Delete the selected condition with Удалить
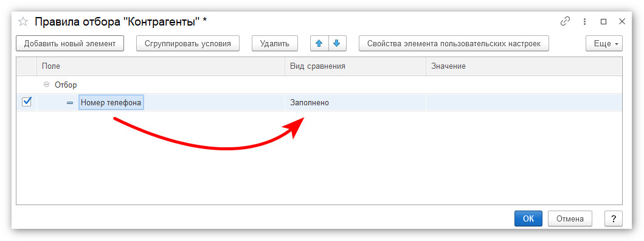Image resolution: width=644 pixels, height=241 pixels. tap(275, 44)
